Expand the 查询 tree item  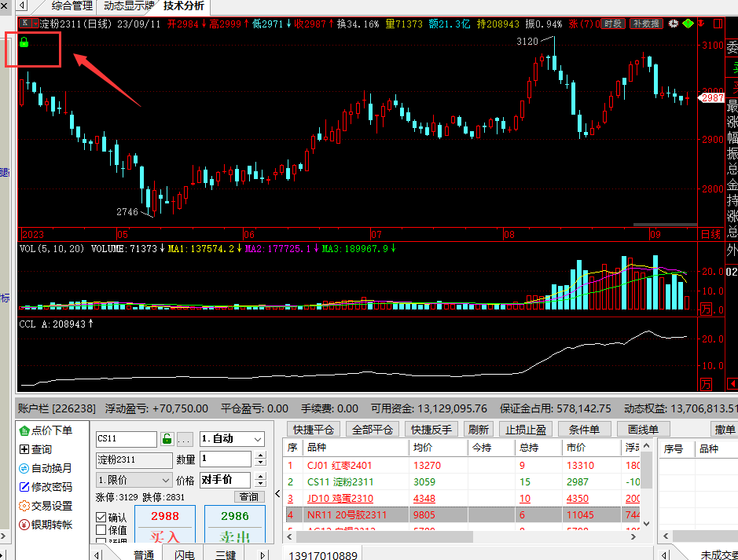tap(24, 449)
